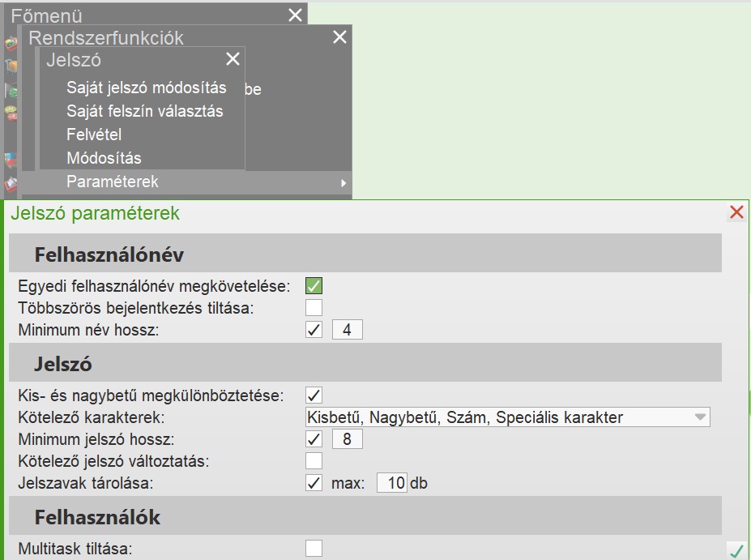Enable the Multitask tiltása checkbox
The image size is (751, 560).
click(314, 549)
